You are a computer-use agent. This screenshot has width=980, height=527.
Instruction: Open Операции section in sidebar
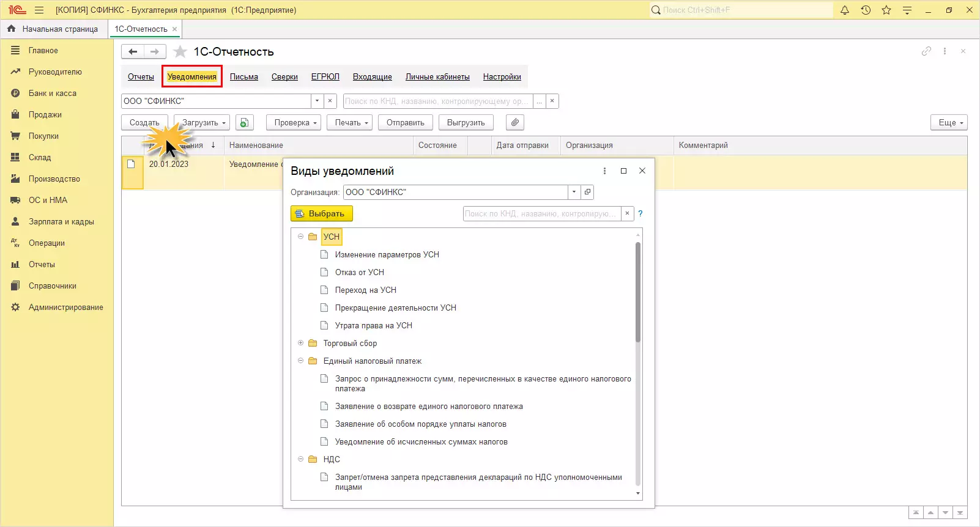(46, 243)
